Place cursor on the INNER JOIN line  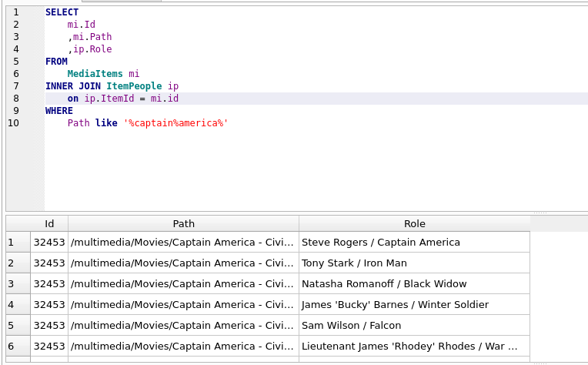(112, 86)
